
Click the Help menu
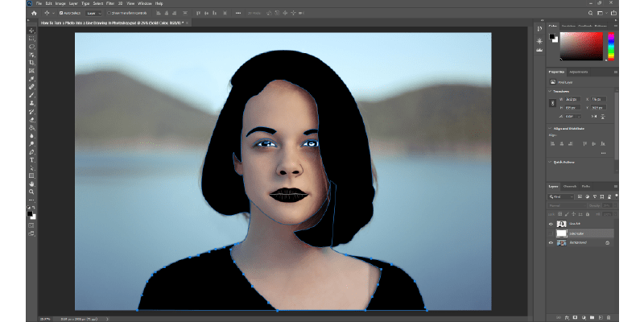click(x=159, y=3)
